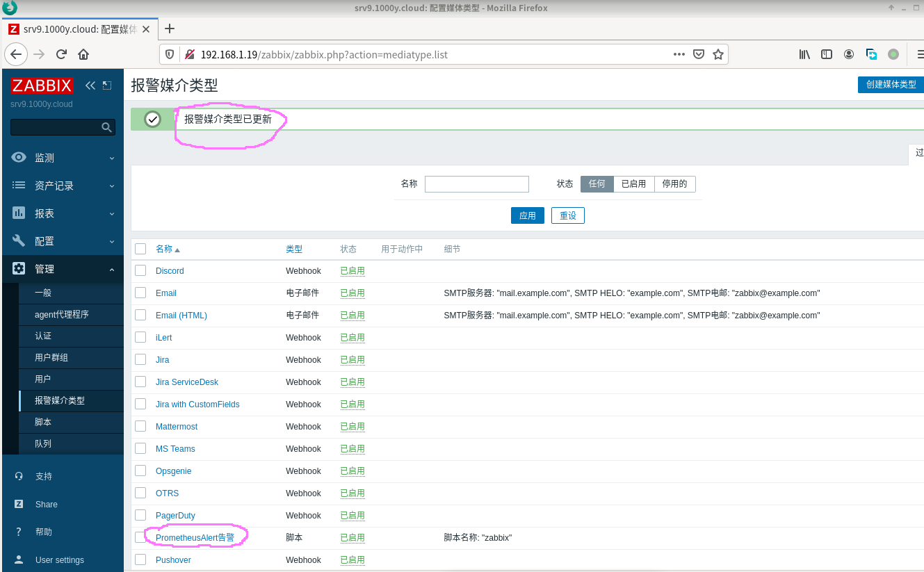Screen dimensions: 924x572
Task: Click the browser Forward arrow button
Action: tap(39, 54)
